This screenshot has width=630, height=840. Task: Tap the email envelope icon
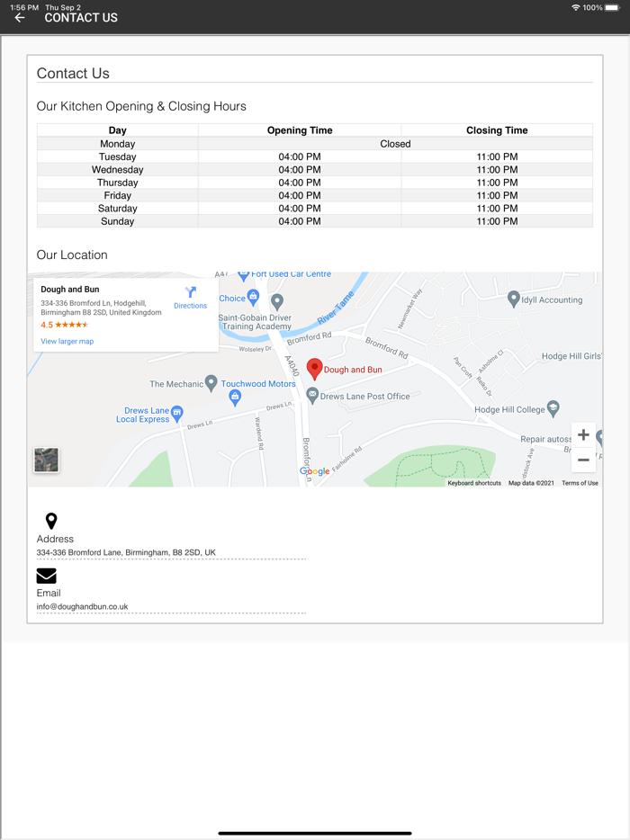click(x=46, y=576)
